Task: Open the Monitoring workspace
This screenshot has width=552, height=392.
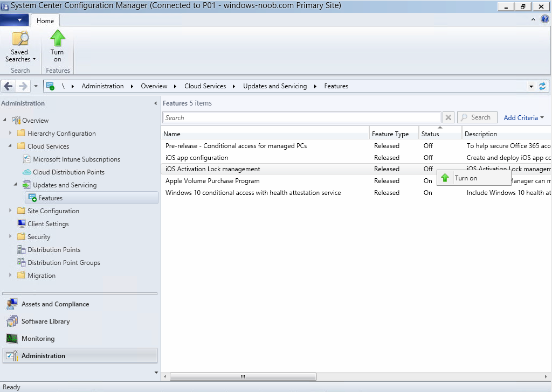Action: point(80,339)
